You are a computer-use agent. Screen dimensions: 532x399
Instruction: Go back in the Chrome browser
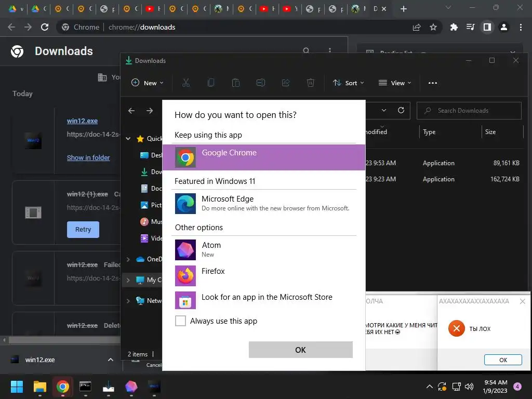[x=11, y=27]
